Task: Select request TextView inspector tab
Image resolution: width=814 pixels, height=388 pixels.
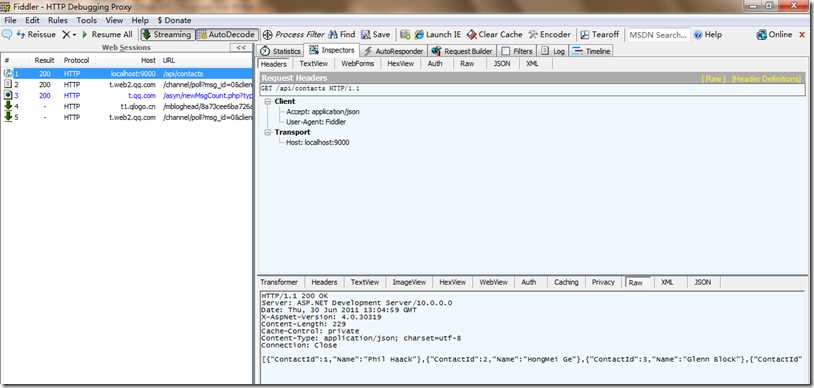Action: coord(314,63)
